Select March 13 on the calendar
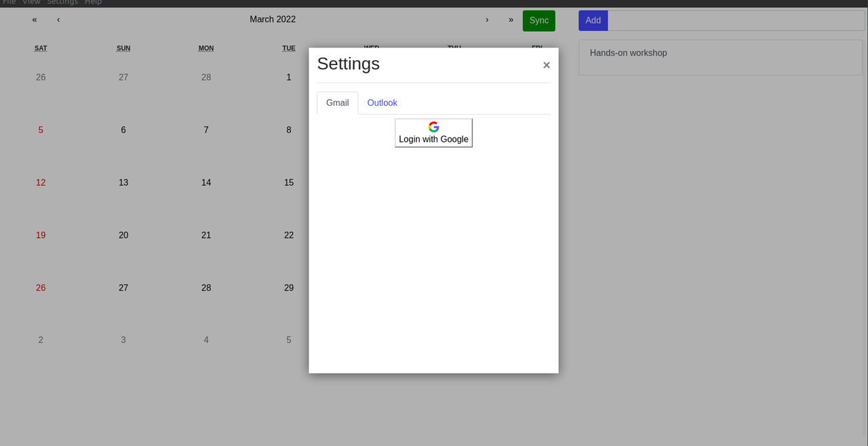 (123, 182)
